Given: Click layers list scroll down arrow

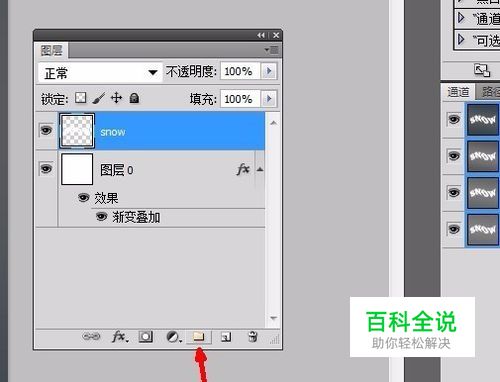Looking at the screenshot, I should (273, 318).
